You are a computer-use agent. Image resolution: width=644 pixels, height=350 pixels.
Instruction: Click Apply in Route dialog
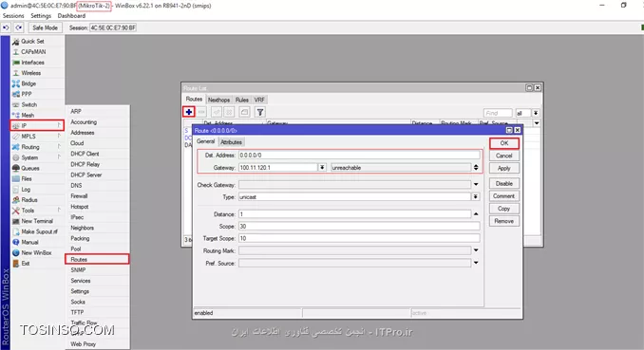click(x=504, y=168)
